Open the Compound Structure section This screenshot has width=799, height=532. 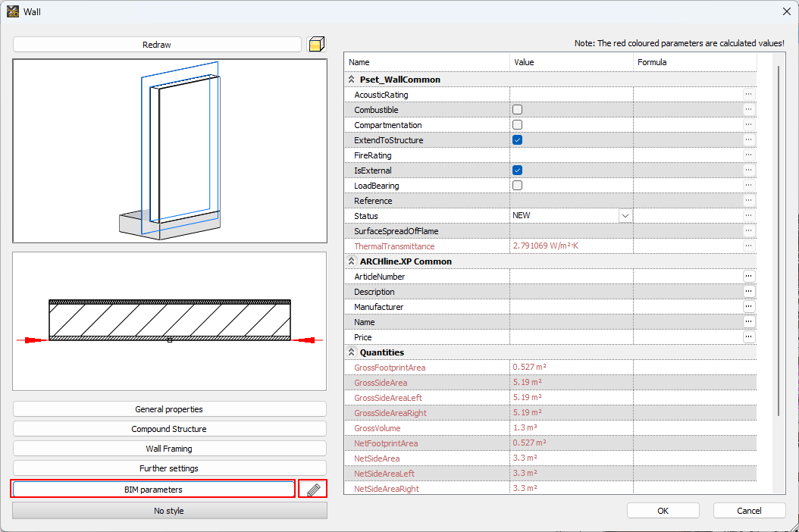[x=169, y=429]
